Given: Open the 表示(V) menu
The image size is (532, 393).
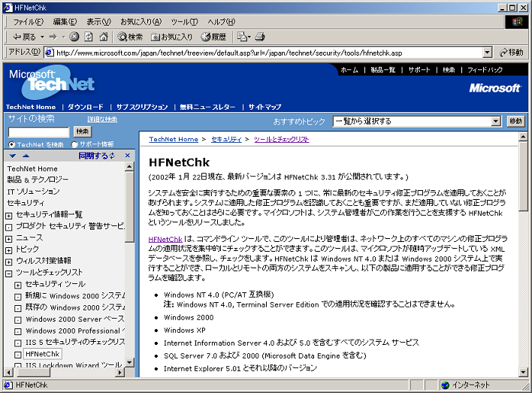Looking at the screenshot, I should point(98,22).
